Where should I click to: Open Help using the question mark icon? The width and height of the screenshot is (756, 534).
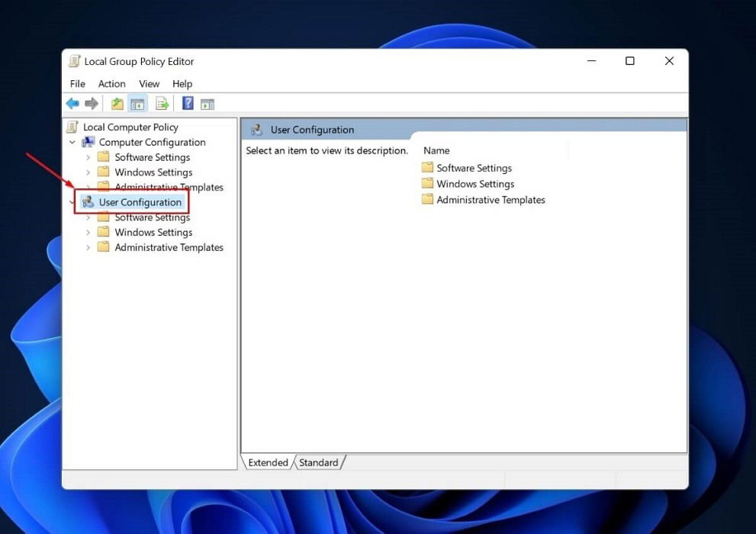pos(187,103)
